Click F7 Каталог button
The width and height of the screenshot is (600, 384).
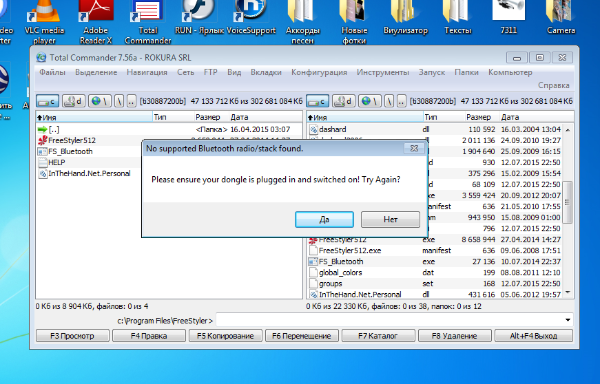(x=378, y=336)
